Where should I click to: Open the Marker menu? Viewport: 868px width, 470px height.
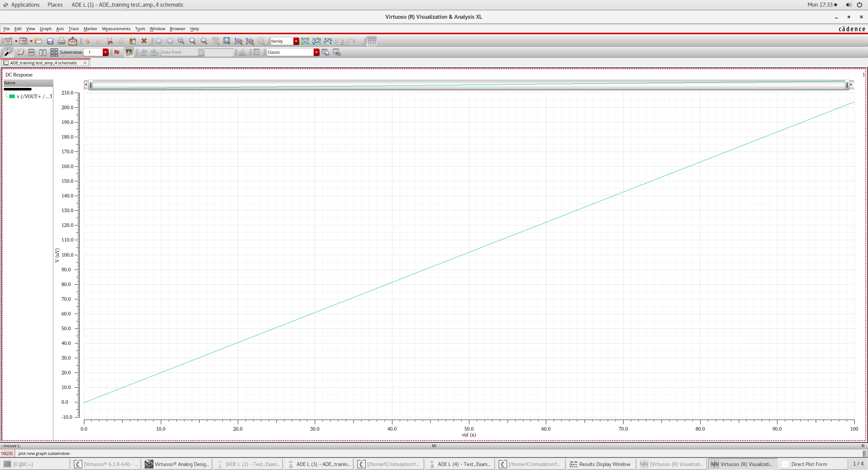[x=90, y=29]
